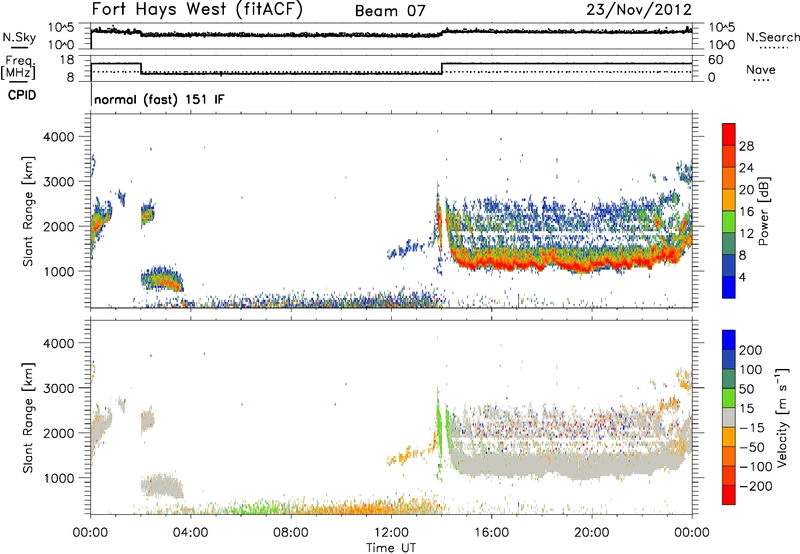Click the gray 15 to -15 velocity band
The width and height of the screenshot is (800, 554).
click(729, 418)
